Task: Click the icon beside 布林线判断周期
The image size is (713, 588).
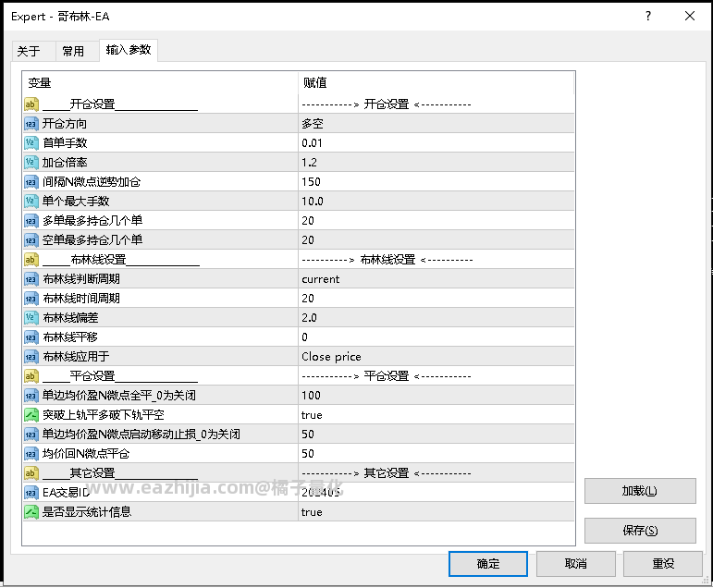Action: [31, 279]
